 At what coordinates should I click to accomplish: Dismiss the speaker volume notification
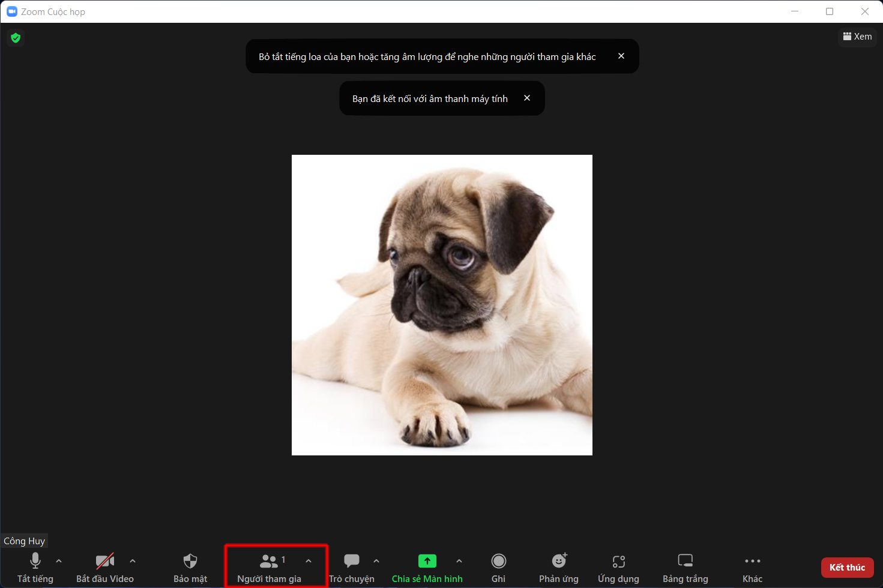pos(621,56)
